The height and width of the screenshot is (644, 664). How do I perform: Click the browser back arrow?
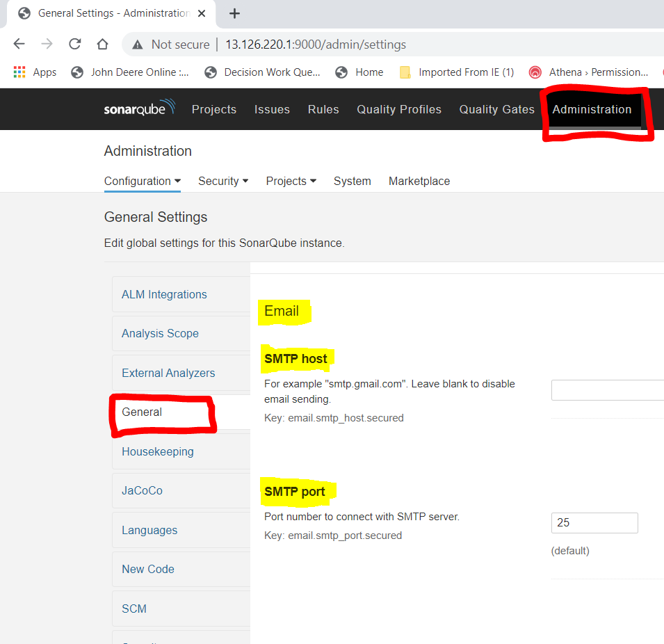[19, 45]
